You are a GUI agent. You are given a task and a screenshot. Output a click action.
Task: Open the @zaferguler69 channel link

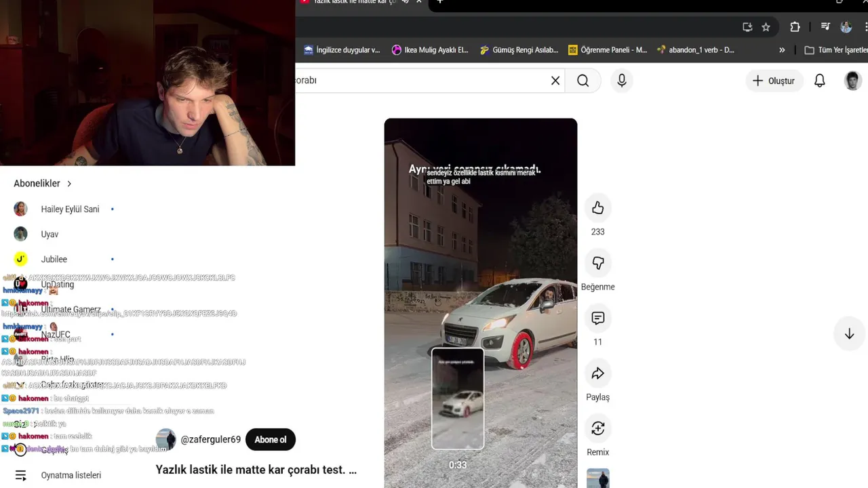click(x=210, y=439)
